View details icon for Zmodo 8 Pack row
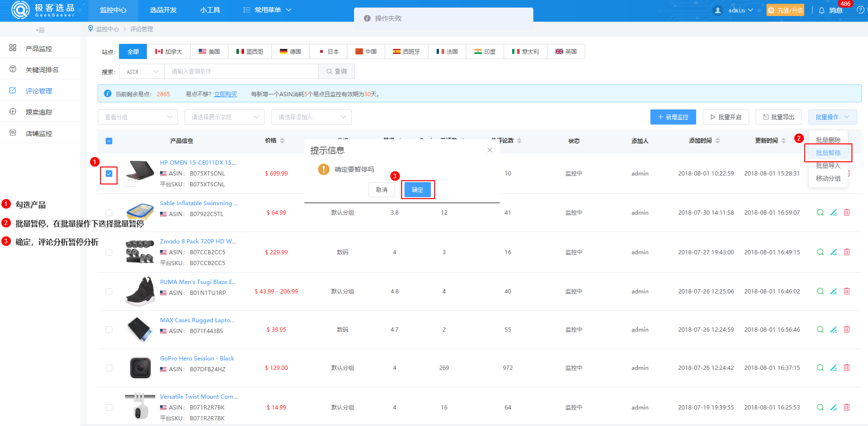This screenshot has width=868, height=426. coord(820,252)
